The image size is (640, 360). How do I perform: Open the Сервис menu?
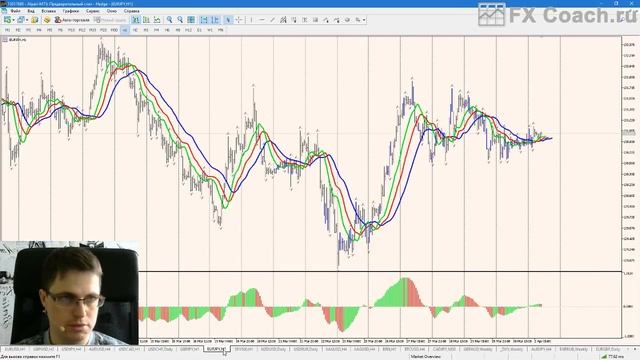(93, 11)
